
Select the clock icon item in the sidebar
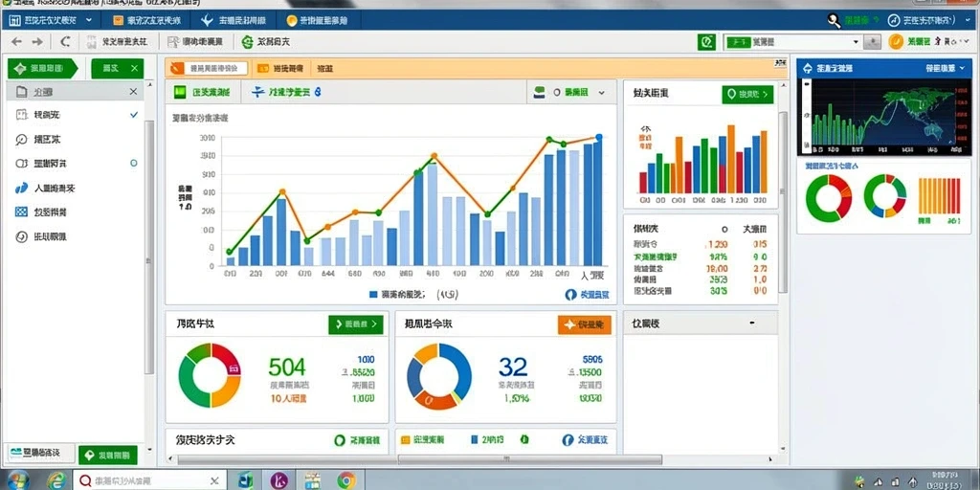[x=22, y=236]
